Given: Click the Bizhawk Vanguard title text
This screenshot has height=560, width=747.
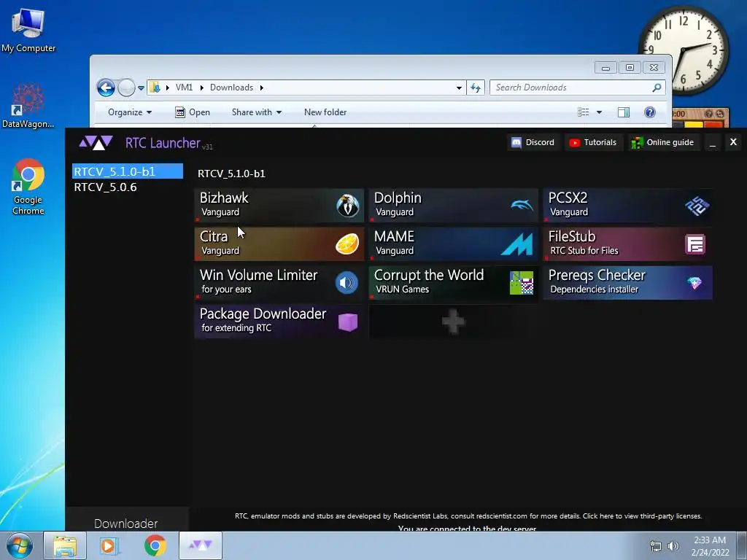Looking at the screenshot, I should coord(224,204).
